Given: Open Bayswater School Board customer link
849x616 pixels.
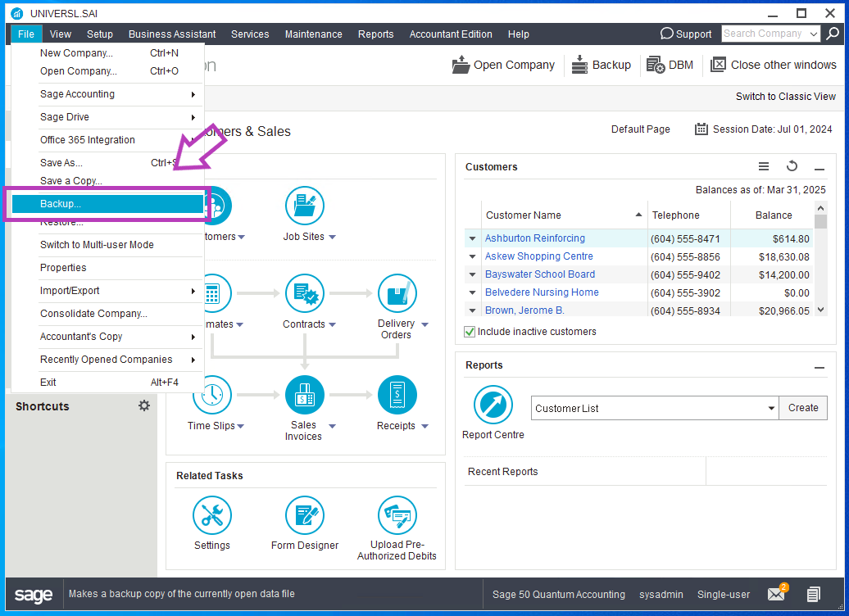Looking at the screenshot, I should (540, 274).
